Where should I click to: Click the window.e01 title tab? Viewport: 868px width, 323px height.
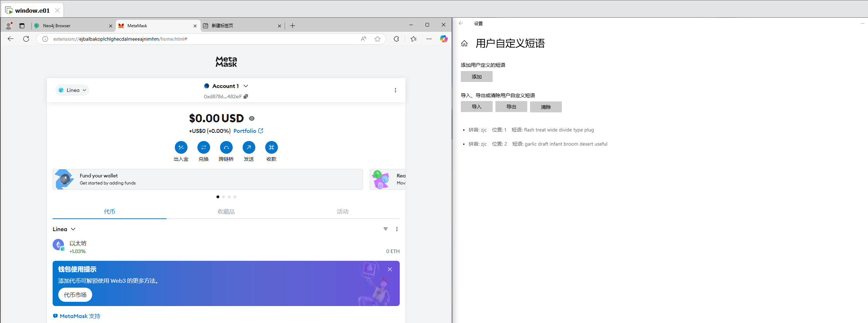(32, 11)
